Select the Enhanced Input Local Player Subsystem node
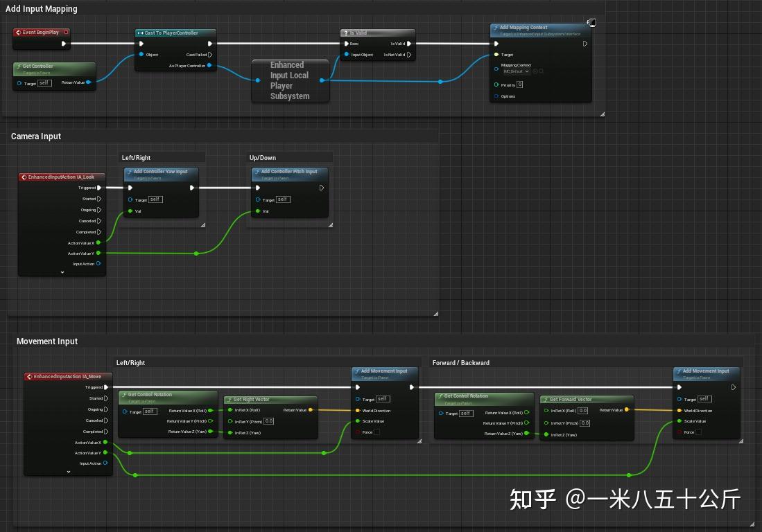762x532 pixels. pyautogui.click(x=290, y=80)
